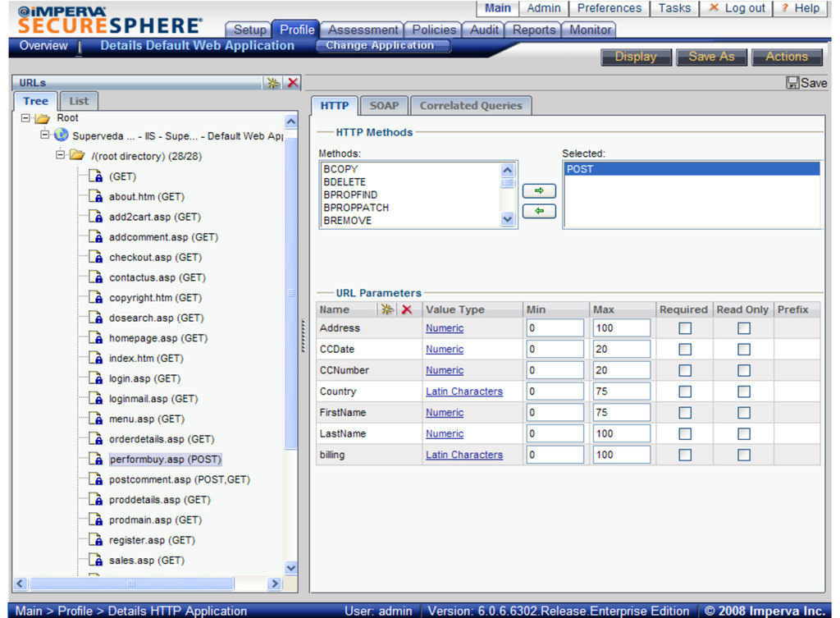The width and height of the screenshot is (840, 618).
Task: Open the Admin top menu
Action: (543, 8)
